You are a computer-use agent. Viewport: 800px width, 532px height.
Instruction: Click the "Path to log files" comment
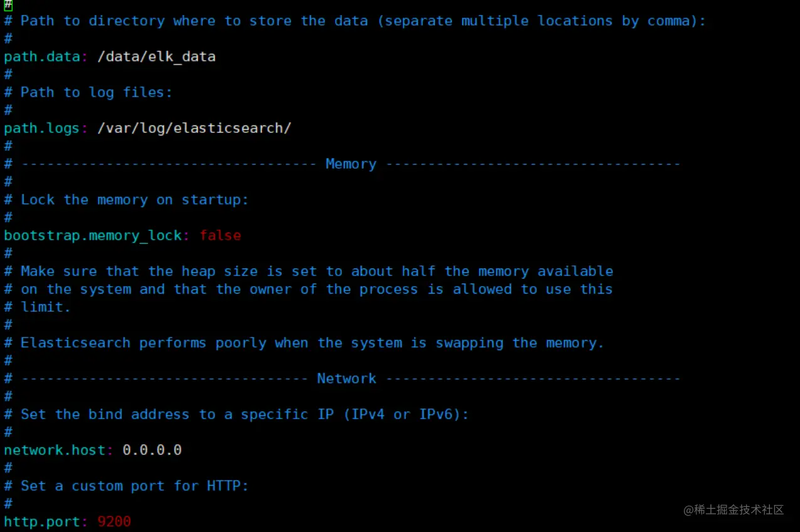click(x=96, y=93)
